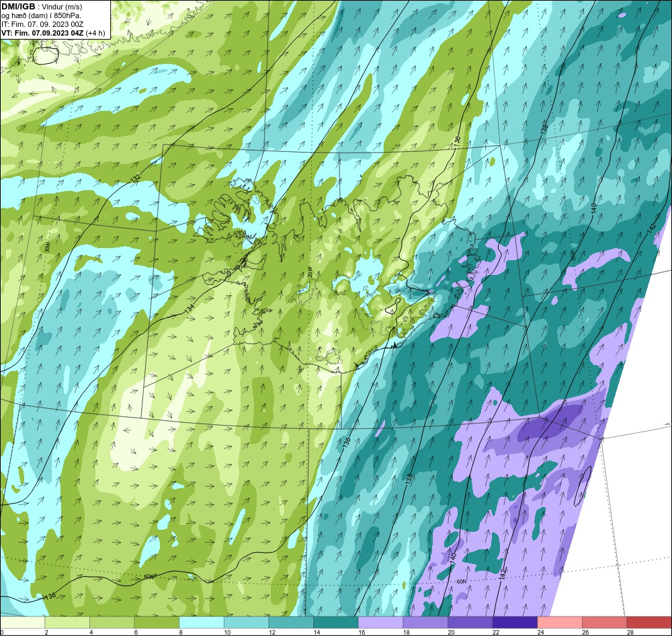Select the 18–20 m/s purple legend swatch
Image resolution: width=672 pixels, height=636 pixels.
point(425,622)
